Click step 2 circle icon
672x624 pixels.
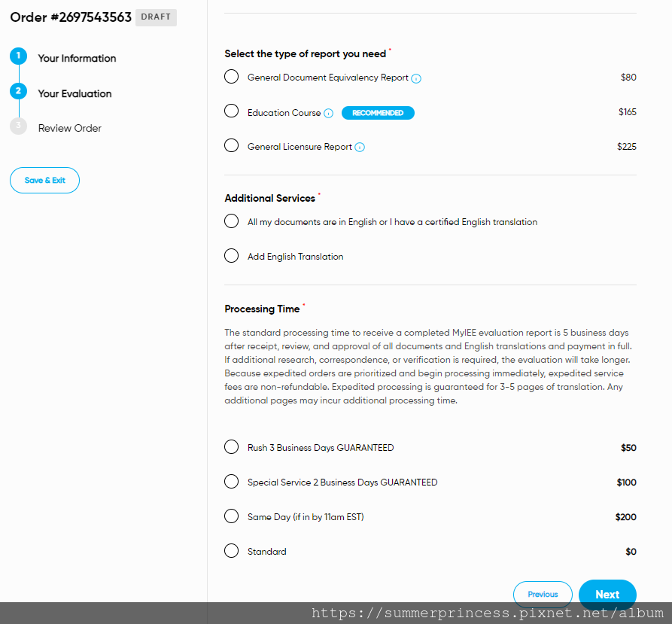tap(18, 91)
